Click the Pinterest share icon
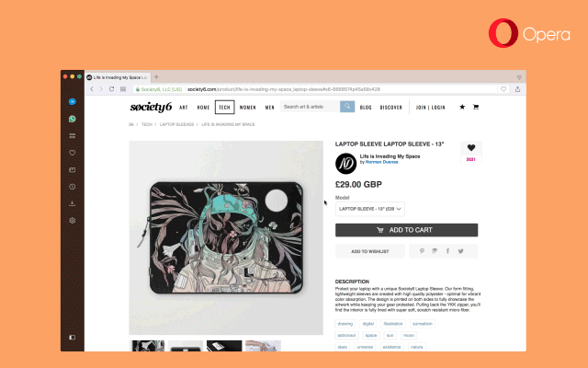This screenshot has height=368, width=588. tap(422, 251)
